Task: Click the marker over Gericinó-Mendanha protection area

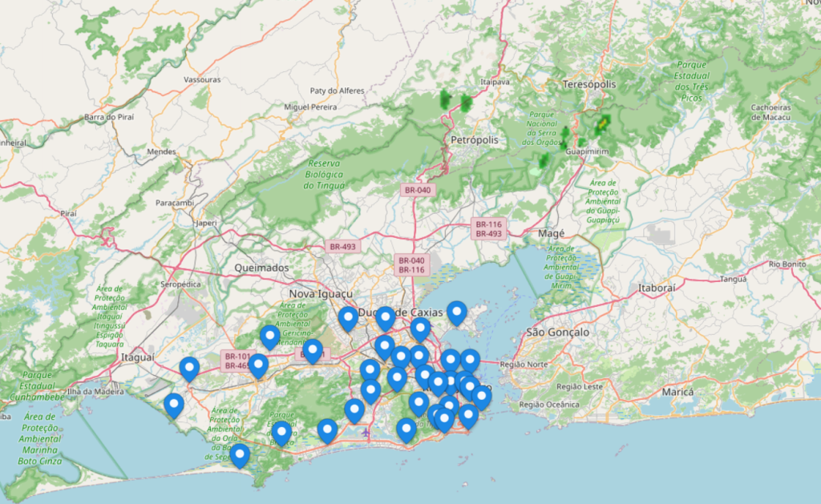Action: pyautogui.click(x=269, y=337)
